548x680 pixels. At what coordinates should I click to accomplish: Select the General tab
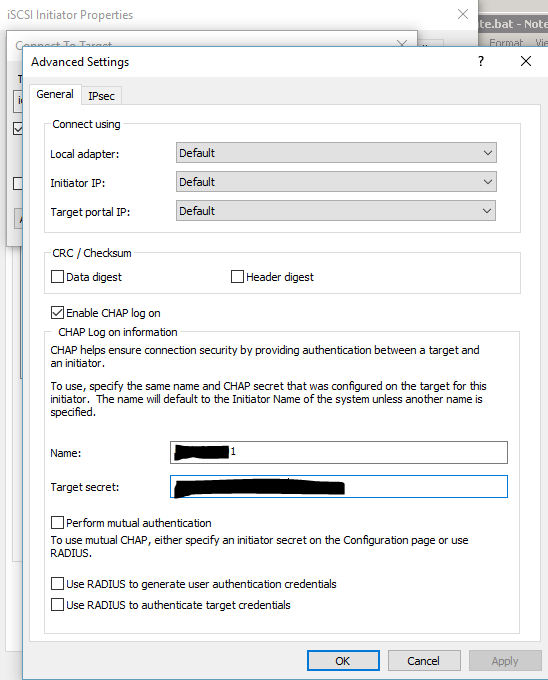[x=55, y=94]
